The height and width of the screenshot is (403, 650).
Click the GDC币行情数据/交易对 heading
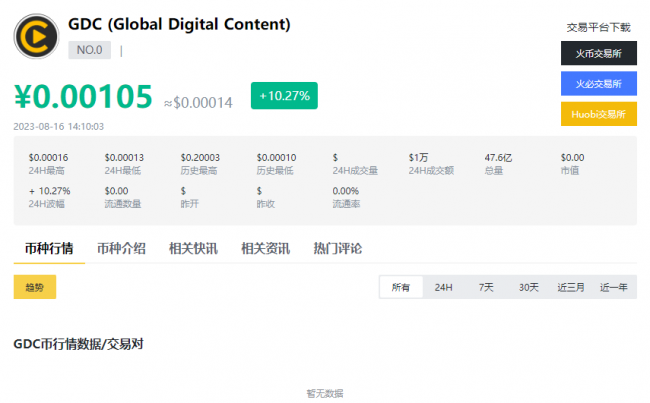pos(78,344)
